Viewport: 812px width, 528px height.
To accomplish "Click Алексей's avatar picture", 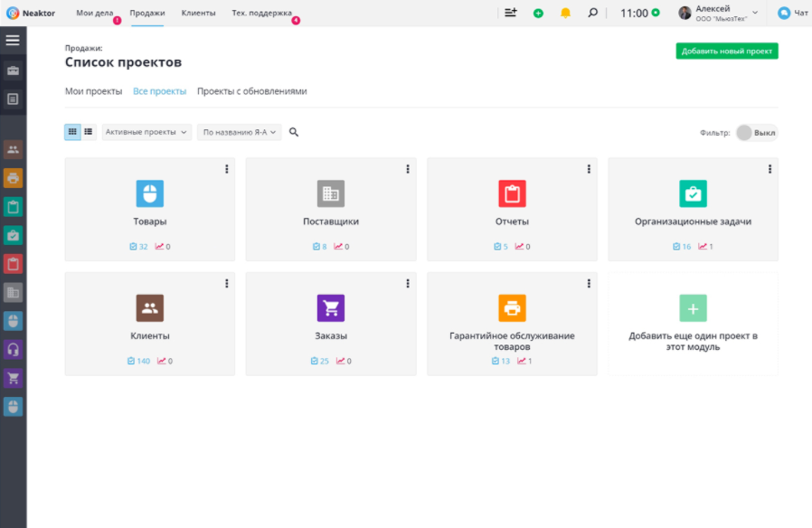I will click(x=685, y=13).
